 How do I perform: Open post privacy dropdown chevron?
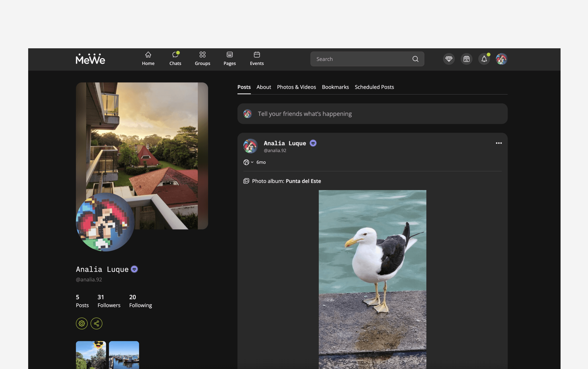pos(252,162)
